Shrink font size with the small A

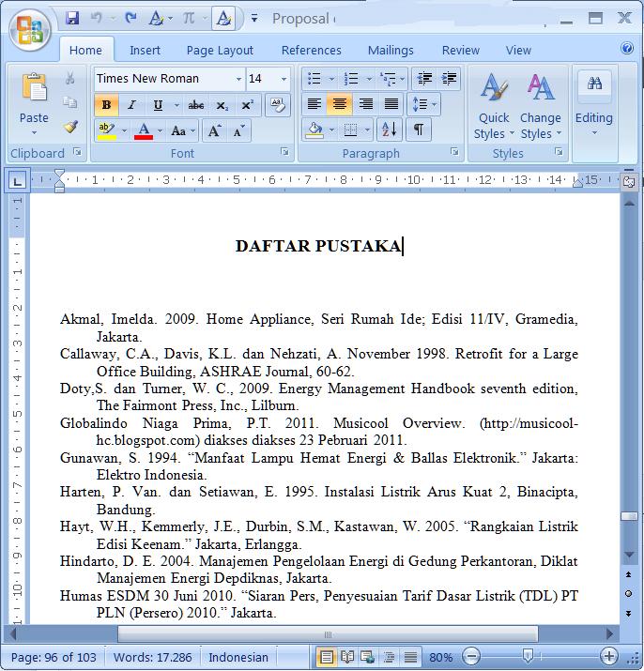coord(239,130)
